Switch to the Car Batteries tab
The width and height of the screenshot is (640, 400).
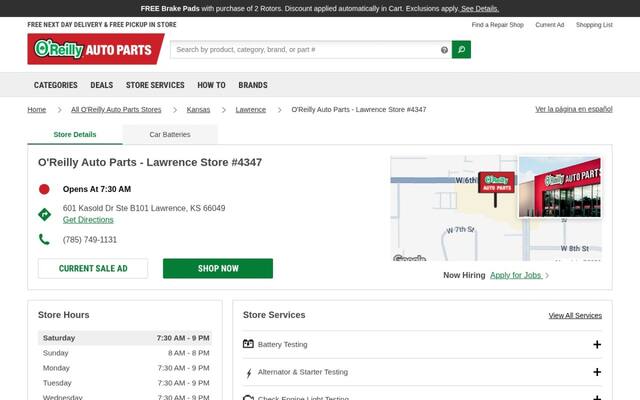[170, 134]
